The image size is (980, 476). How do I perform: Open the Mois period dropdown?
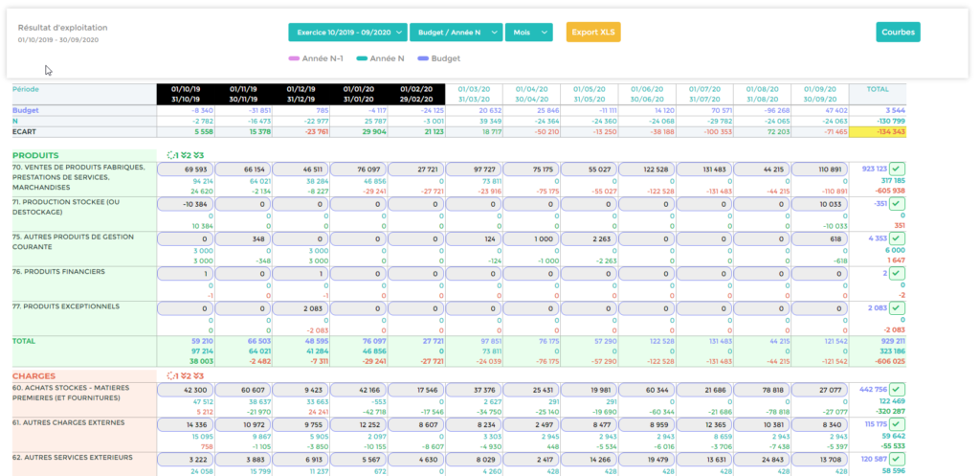[x=528, y=32]
